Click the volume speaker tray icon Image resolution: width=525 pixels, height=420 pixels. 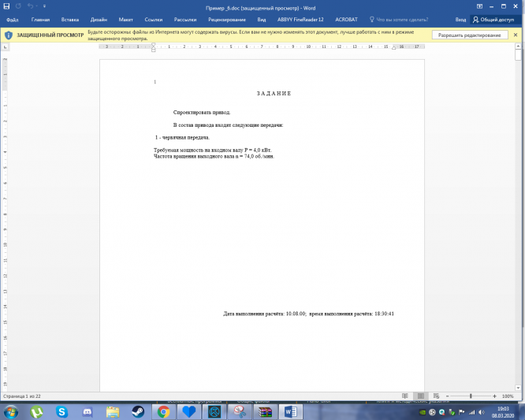482,412
